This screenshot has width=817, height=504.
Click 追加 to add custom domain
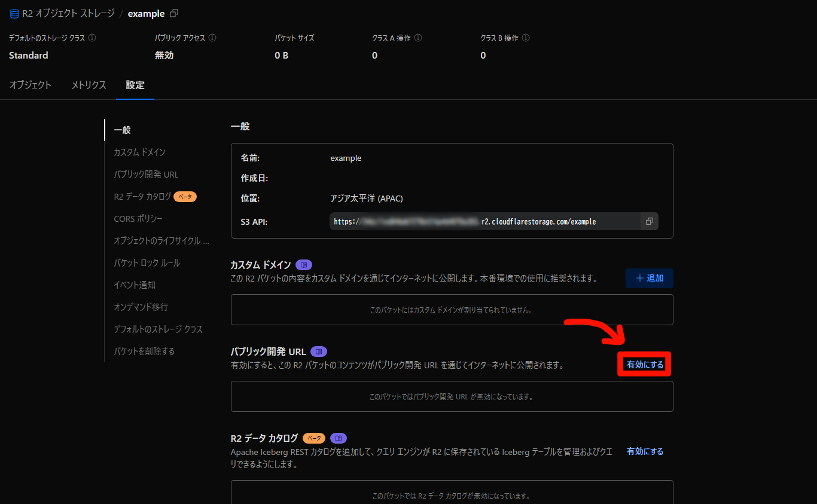tap(650, 278)
